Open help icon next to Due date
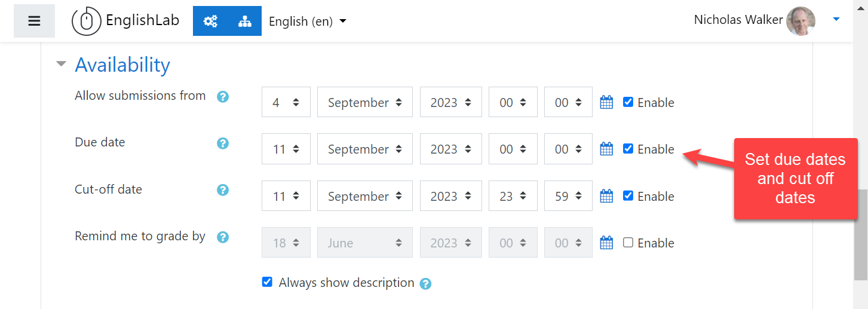 point(223,143)
